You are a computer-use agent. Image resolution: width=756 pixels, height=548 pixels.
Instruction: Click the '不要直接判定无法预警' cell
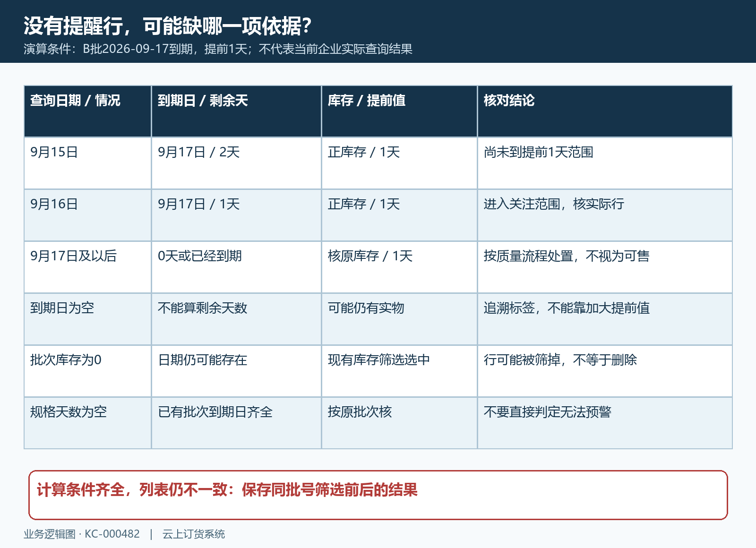pos(605,423)
